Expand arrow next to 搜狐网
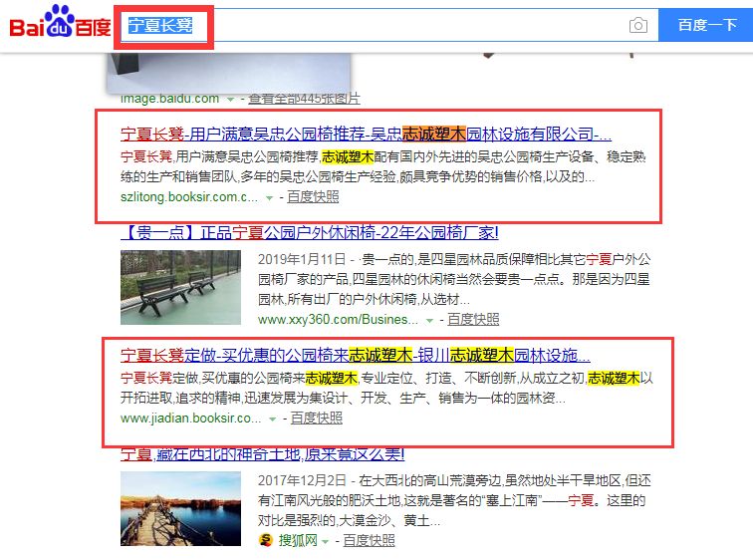This screenshot has width=753, height=560. point(325,542)
